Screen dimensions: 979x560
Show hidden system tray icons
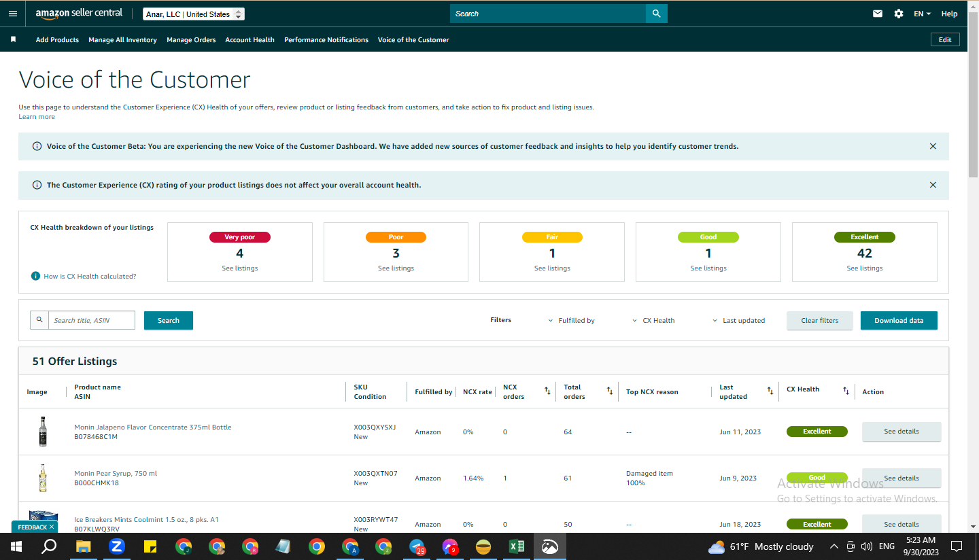pos(834,546)
